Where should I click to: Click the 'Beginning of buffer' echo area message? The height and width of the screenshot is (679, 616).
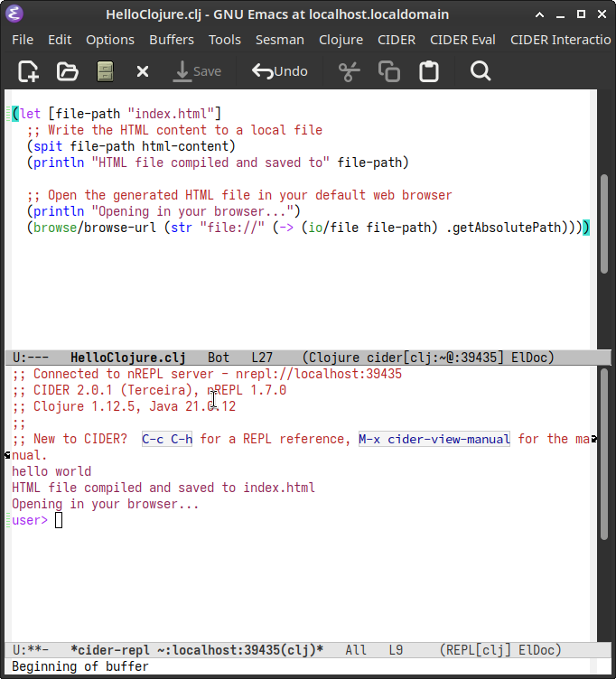tap(80, 666)
